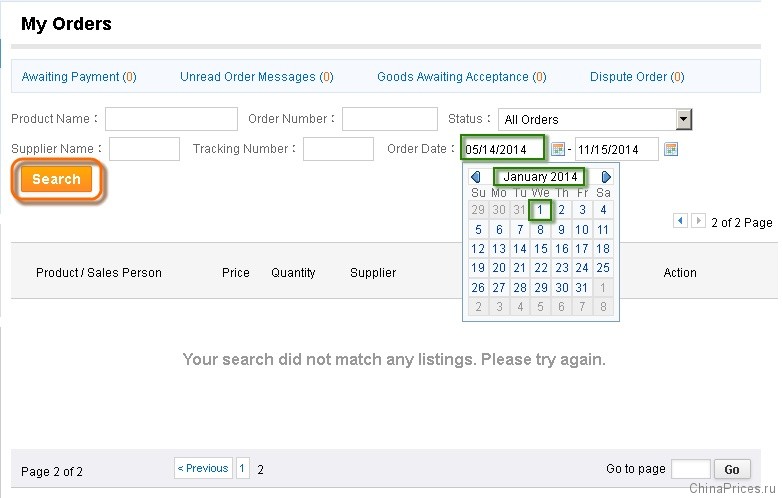Click the orange Search button
782x498 pixels.
[56, 179]
